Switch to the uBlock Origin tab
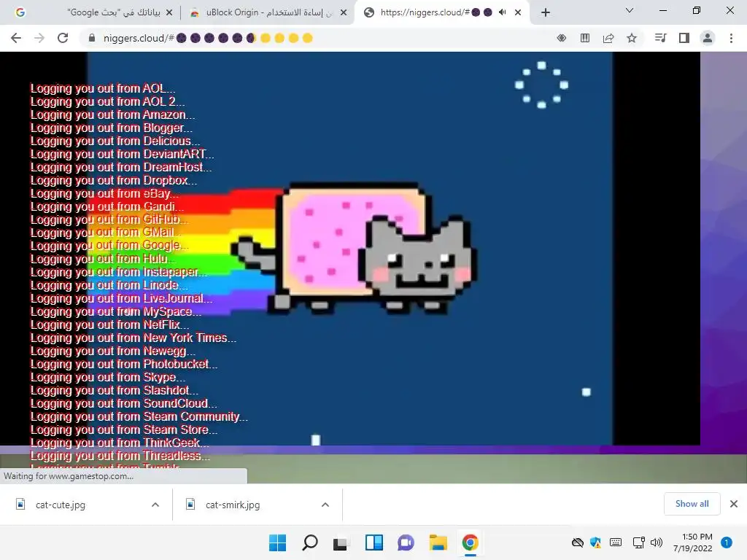This screenshot has width=747, height=560. (267, 12)
